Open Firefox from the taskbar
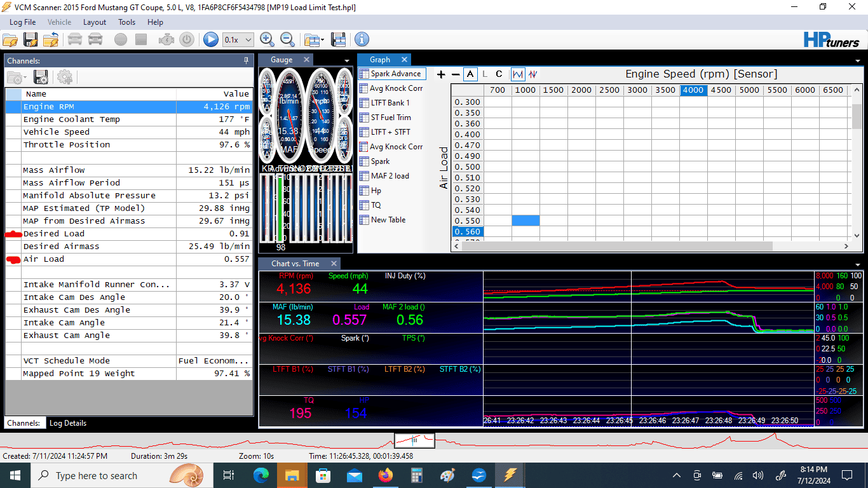Image resolution: width=868 pixels, height=488 pixels. pyautogui.click(x=385, y=475)
